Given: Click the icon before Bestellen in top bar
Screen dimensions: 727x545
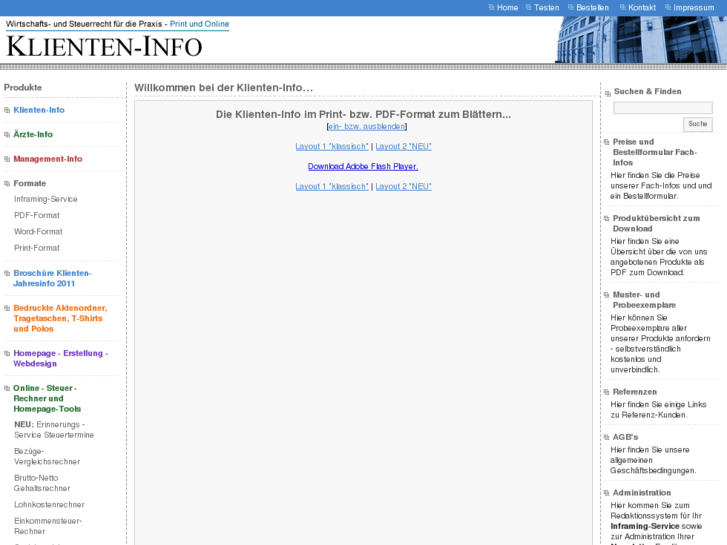Looking at the screenshot, I should pos(571,7).
